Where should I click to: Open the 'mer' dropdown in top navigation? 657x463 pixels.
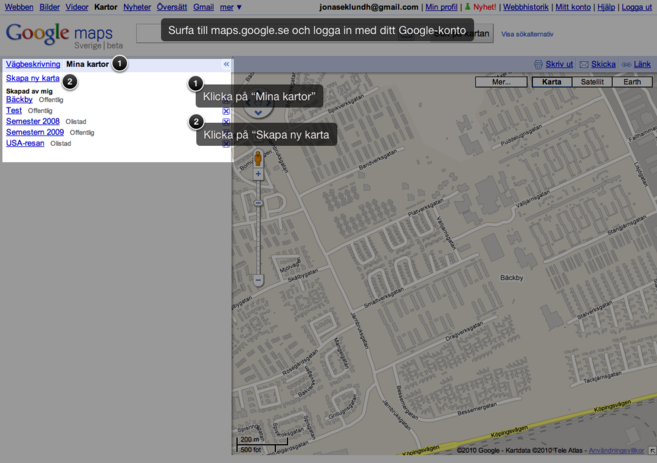point(231,7)
